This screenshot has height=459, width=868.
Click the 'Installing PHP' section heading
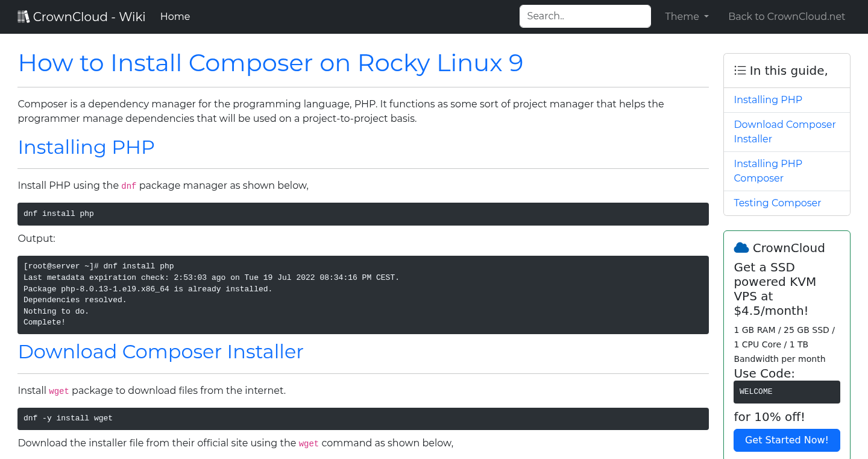click(86, 147)
